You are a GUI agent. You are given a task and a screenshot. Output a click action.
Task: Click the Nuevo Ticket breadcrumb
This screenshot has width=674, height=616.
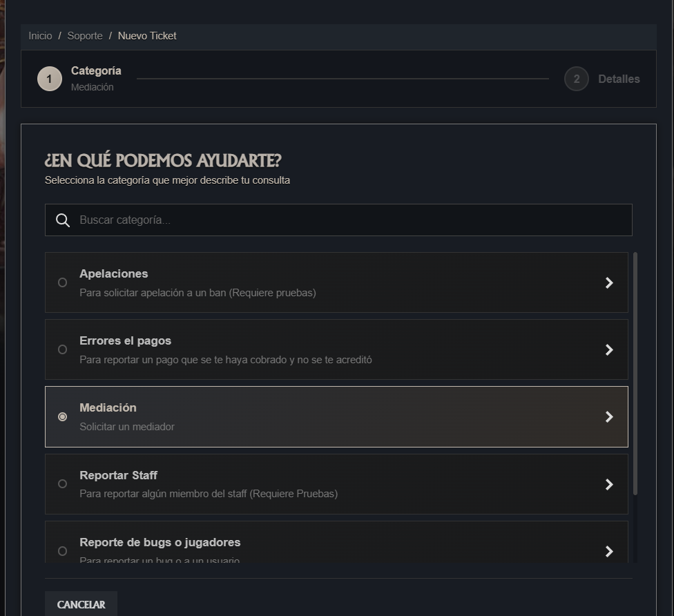[x=147, y=36]
